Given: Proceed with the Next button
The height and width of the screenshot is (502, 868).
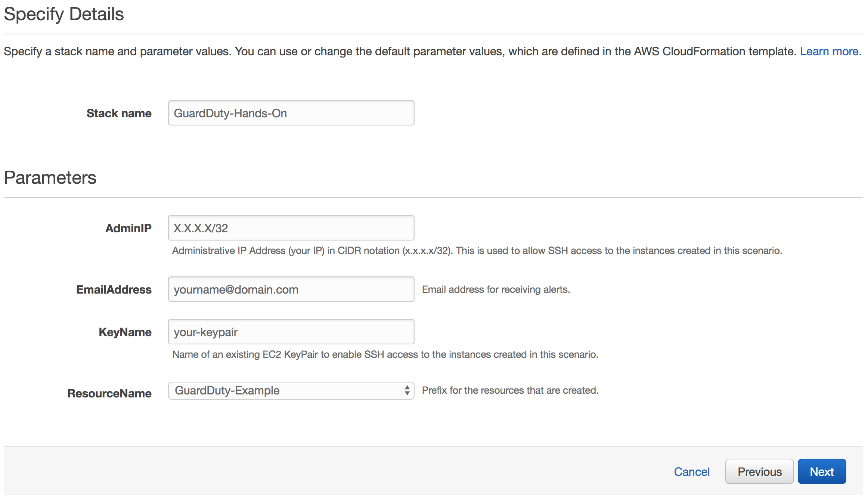Looking at the screenshot, I should tap(822, 471).
